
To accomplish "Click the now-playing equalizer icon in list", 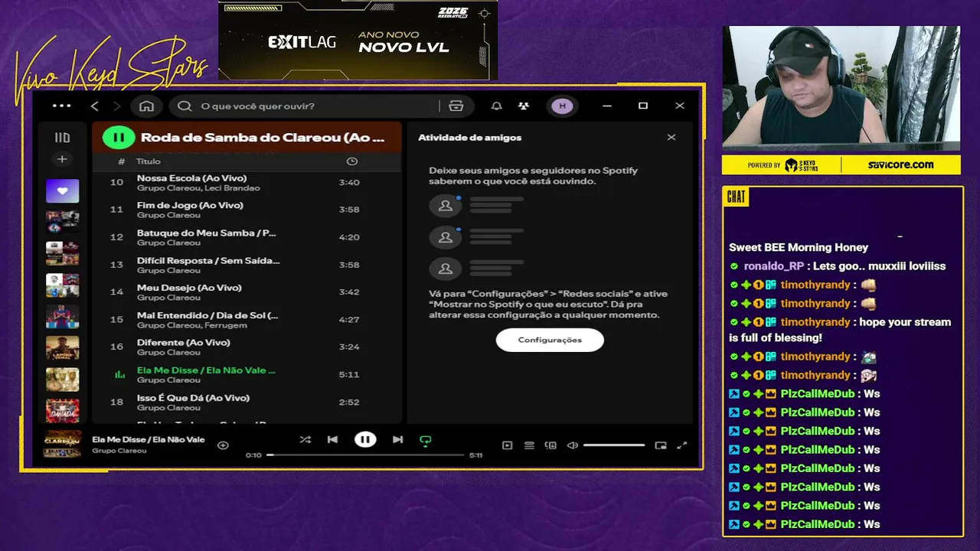I will (119, 374).
